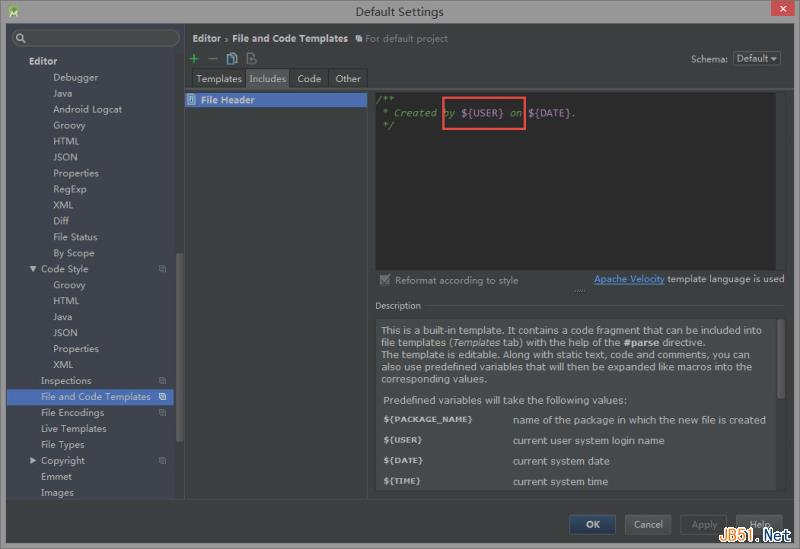Toggle Reformat according to style checkbox
The image size is (800, 549).
(x=385, y=280)
